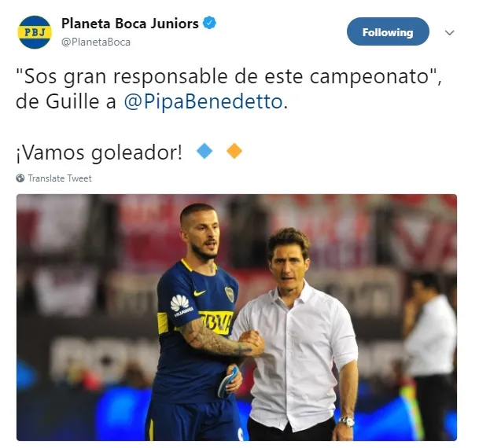479x448 pixels.
Task: Open the Planeta Boca Juniors profile name
Action: (130, 24)
